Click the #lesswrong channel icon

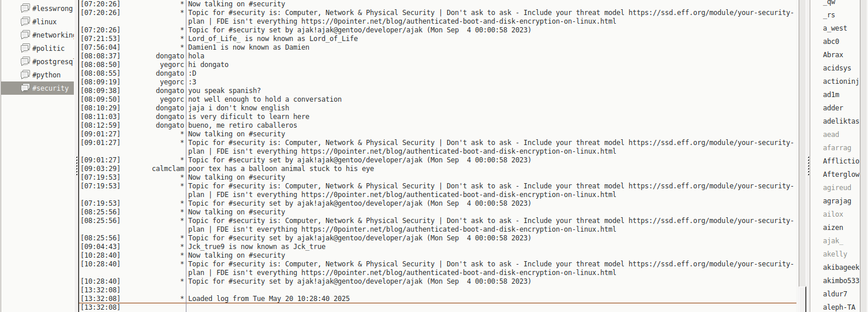pyautogui.click(x=25, y=9)
